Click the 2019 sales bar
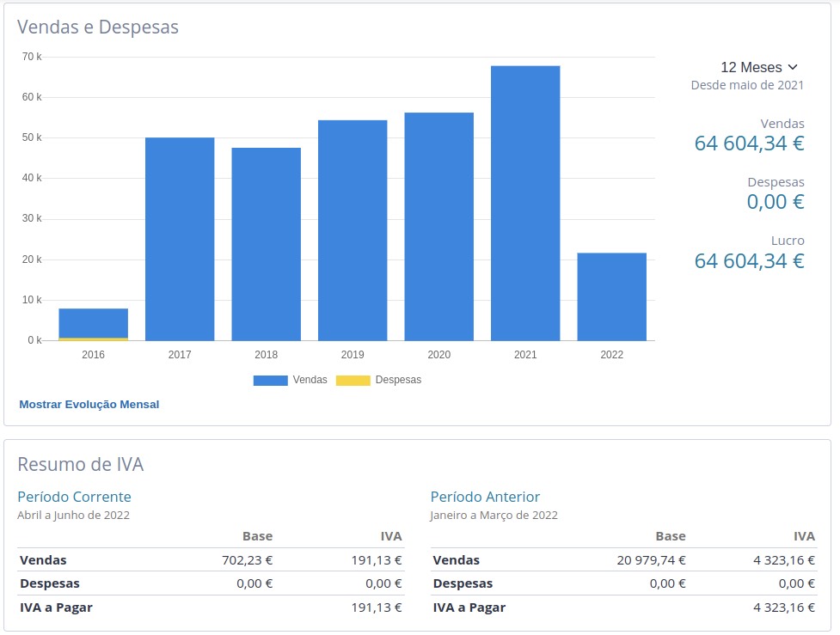 point(353,230)
